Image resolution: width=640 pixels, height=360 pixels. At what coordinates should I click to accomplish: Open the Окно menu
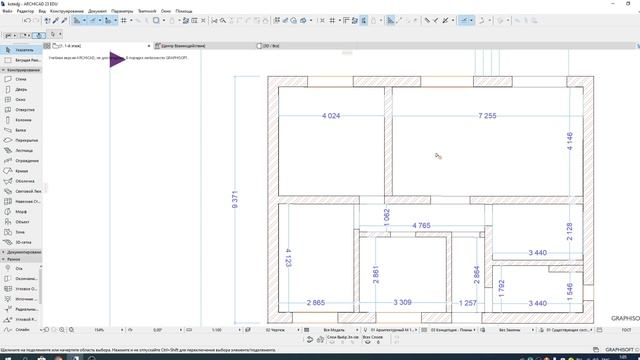[166, 11]
